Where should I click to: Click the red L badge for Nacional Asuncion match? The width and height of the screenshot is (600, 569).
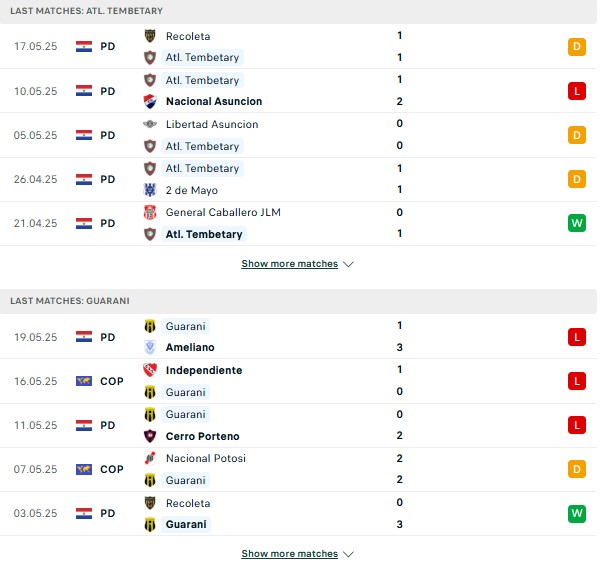pos(577,91)
